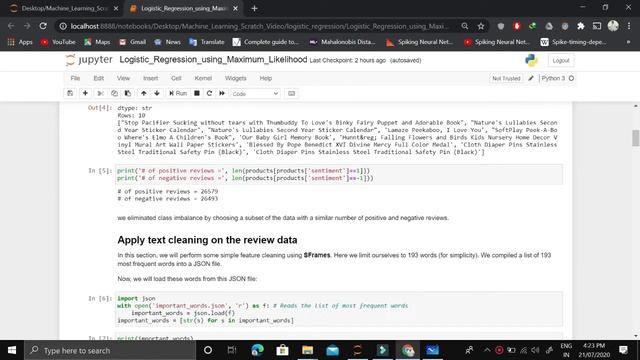
Task: Open the File menu
Action: click(75, 78)
